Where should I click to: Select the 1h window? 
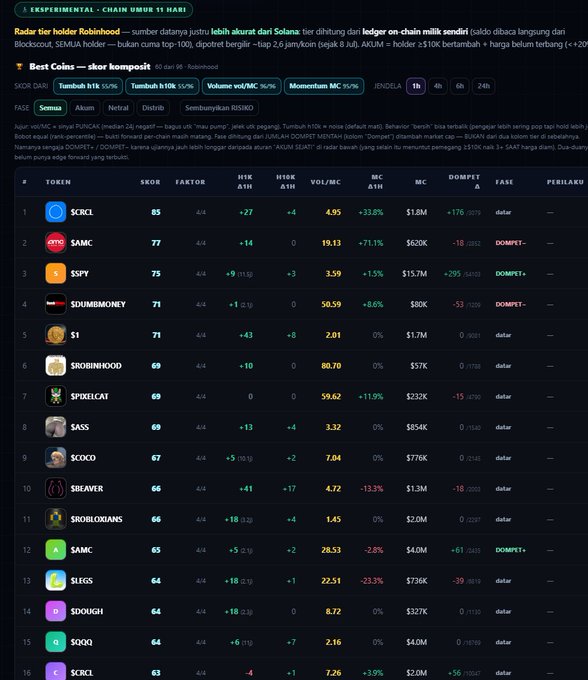click(416, 86)
